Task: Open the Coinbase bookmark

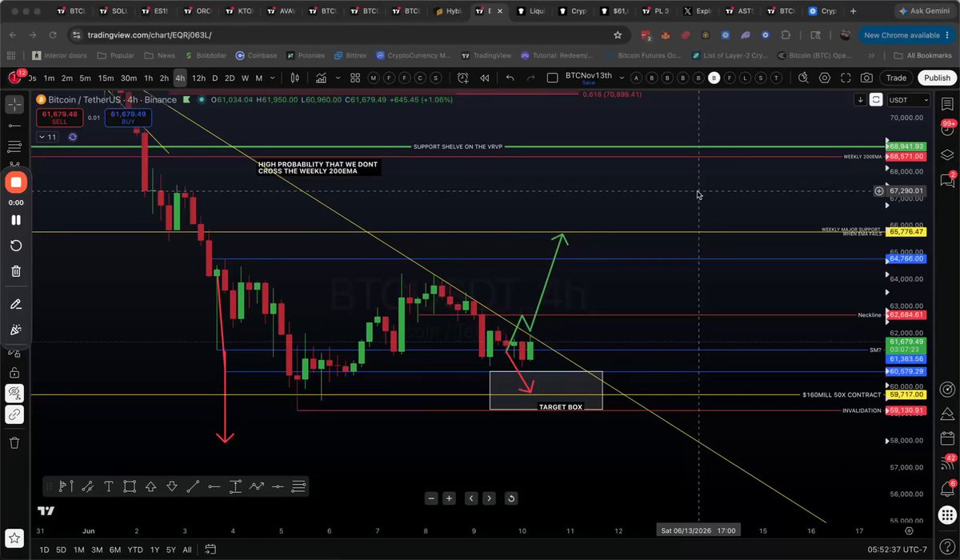Action: click(257, 55)
